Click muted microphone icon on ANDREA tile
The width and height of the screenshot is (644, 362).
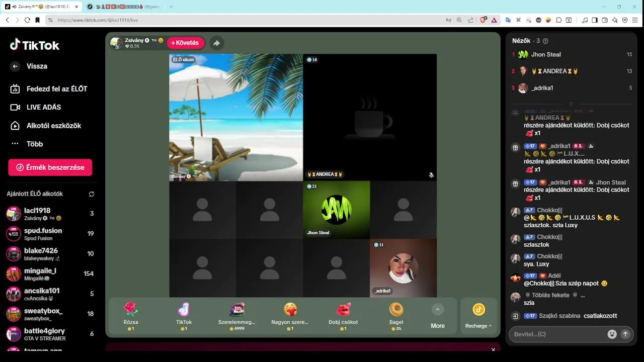coord(431,175)
